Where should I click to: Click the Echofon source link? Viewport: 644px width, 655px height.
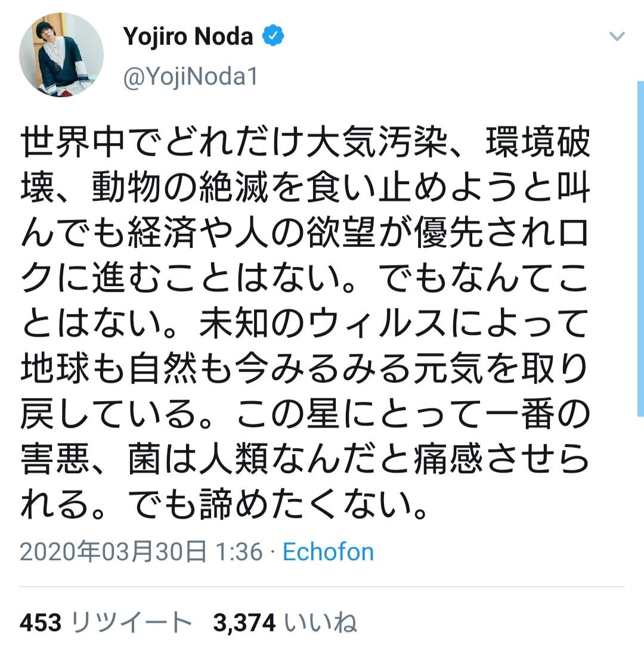coord(328,552)
